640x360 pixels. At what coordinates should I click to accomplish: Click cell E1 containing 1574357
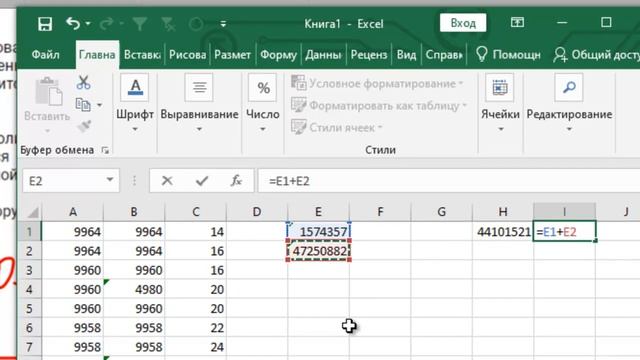tap(318, 232)
